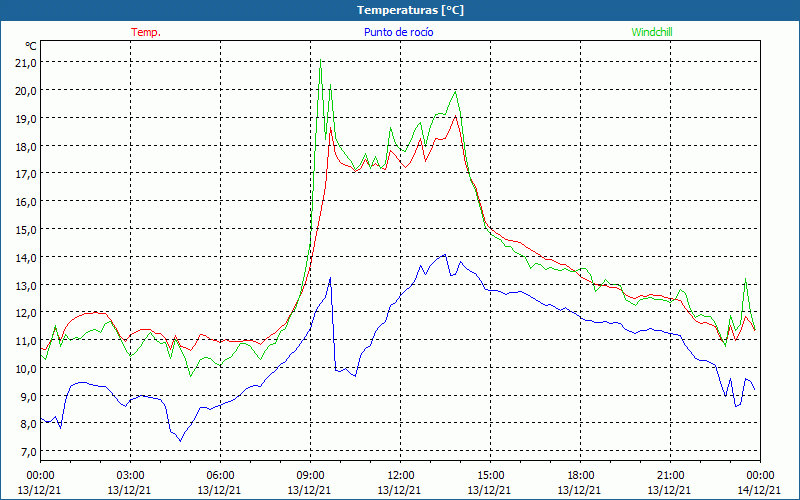Click the 13,0 y-axis value
This screenshot has height=500, width=800.
(x=26, y=285)
